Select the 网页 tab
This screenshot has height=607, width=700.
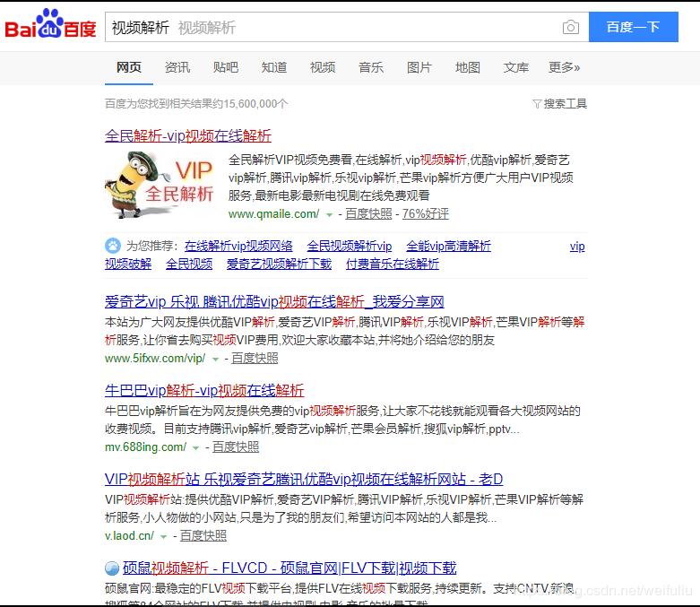[x=129, y=67]
